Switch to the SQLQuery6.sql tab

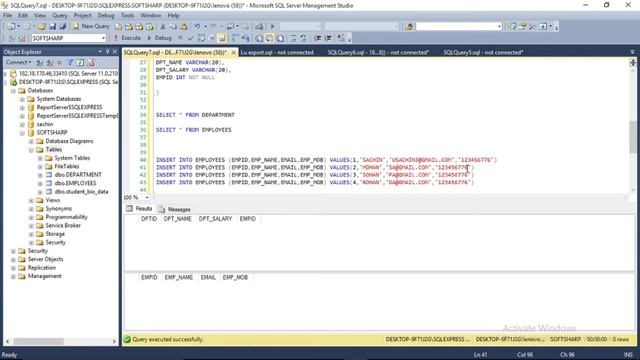click(378, 53)
